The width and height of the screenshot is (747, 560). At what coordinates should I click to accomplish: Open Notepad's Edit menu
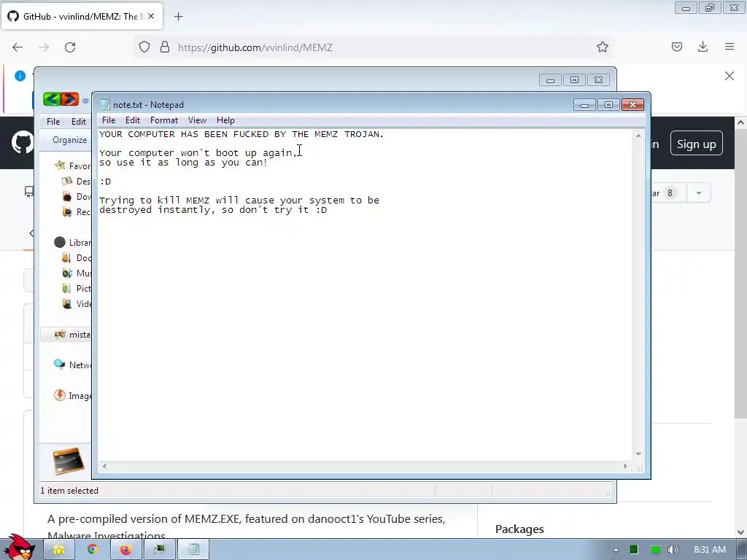[133, 120]
